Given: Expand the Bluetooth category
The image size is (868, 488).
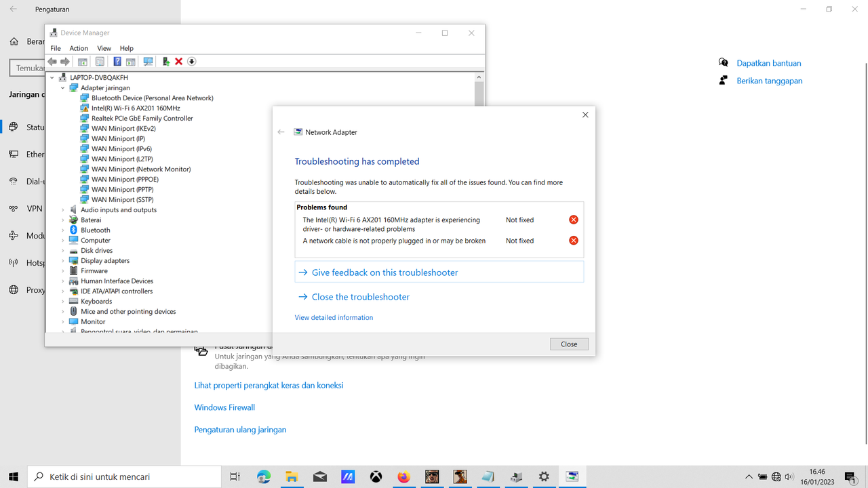Looking at the screenshot, I should pyautogui.click(x=63, y=230).
